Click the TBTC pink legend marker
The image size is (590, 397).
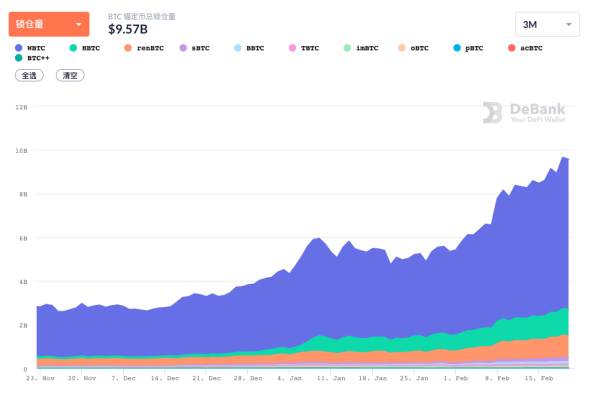[x=292, y=48]
